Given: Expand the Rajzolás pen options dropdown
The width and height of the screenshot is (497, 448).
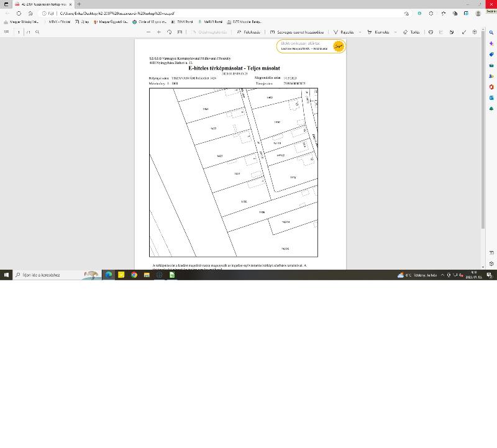Looking at the screenshot, I should click(360, 32).
